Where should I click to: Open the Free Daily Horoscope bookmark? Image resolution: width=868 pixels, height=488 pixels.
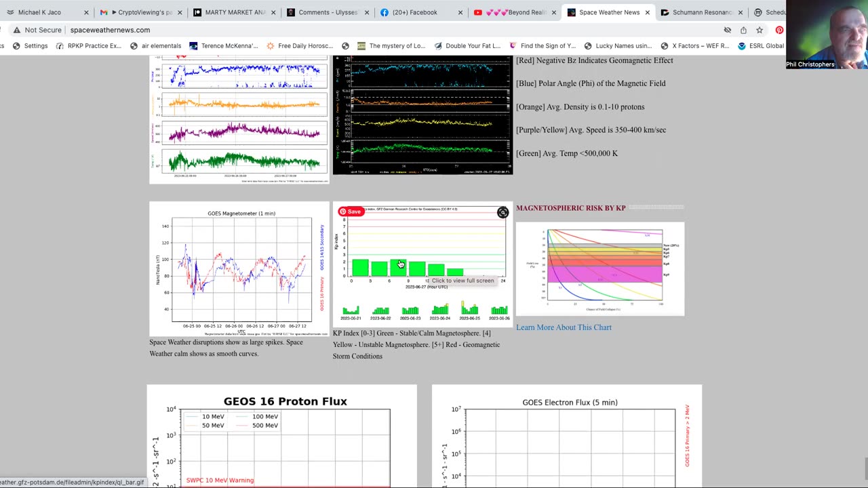[300, 45]
